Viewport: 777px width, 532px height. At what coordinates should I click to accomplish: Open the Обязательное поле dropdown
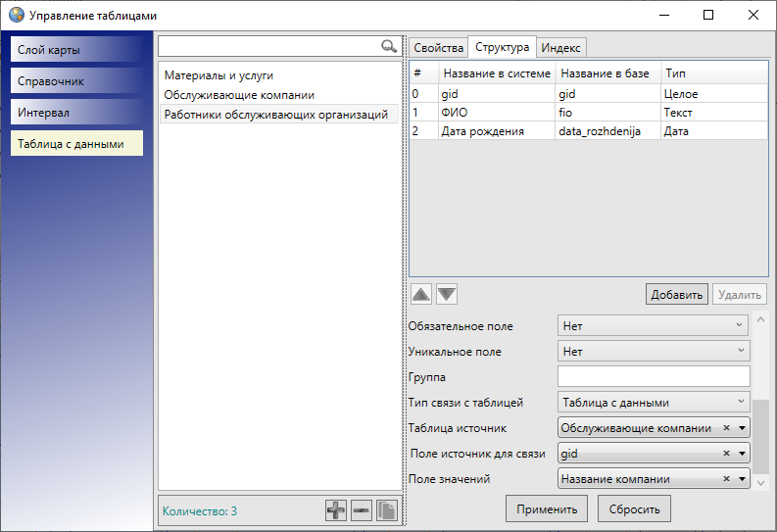pyautogui.click(x=653, y=326)
